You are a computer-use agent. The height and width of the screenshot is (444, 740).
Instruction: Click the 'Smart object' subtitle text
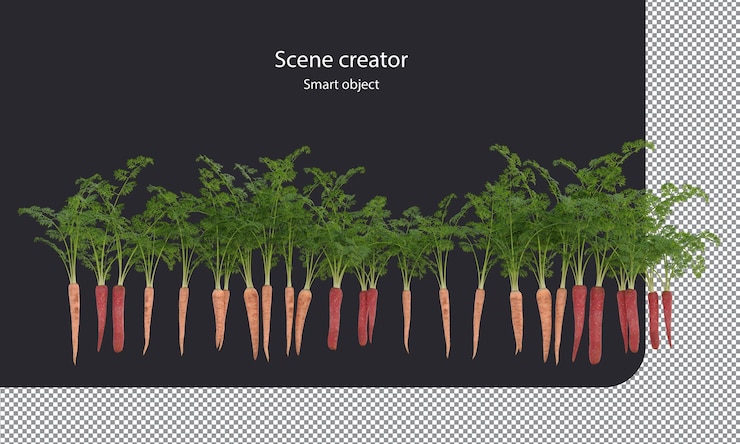341,84
